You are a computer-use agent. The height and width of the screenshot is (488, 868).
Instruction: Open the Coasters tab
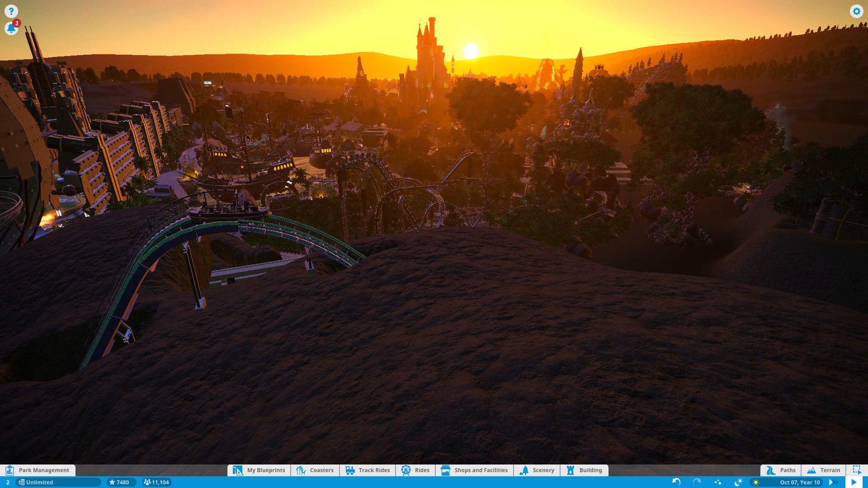(x=315, y=470)
